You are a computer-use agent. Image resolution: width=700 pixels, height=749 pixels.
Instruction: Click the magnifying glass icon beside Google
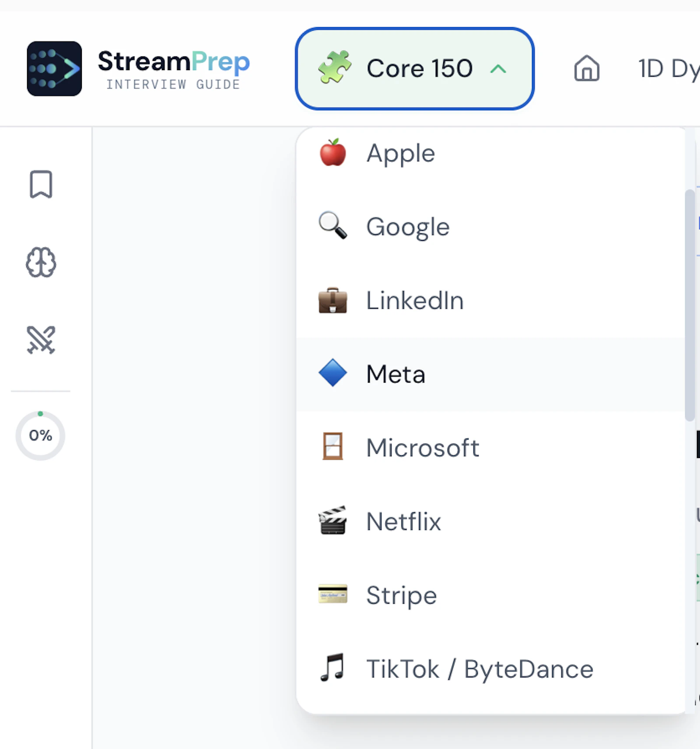(333, 226)
